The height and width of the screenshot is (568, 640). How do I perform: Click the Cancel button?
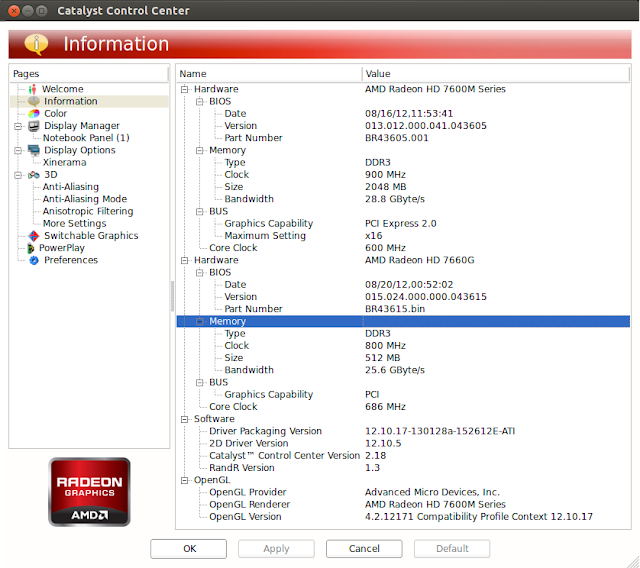[x=364, y=548]
